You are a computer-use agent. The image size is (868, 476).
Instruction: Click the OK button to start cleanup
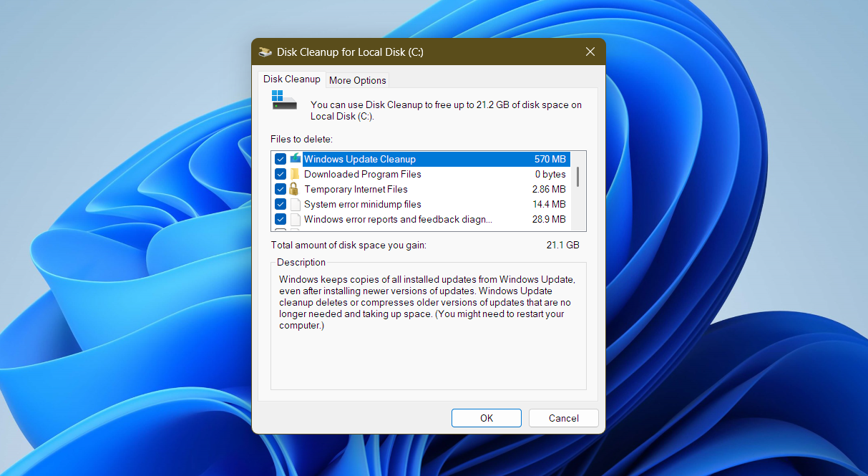486,418
